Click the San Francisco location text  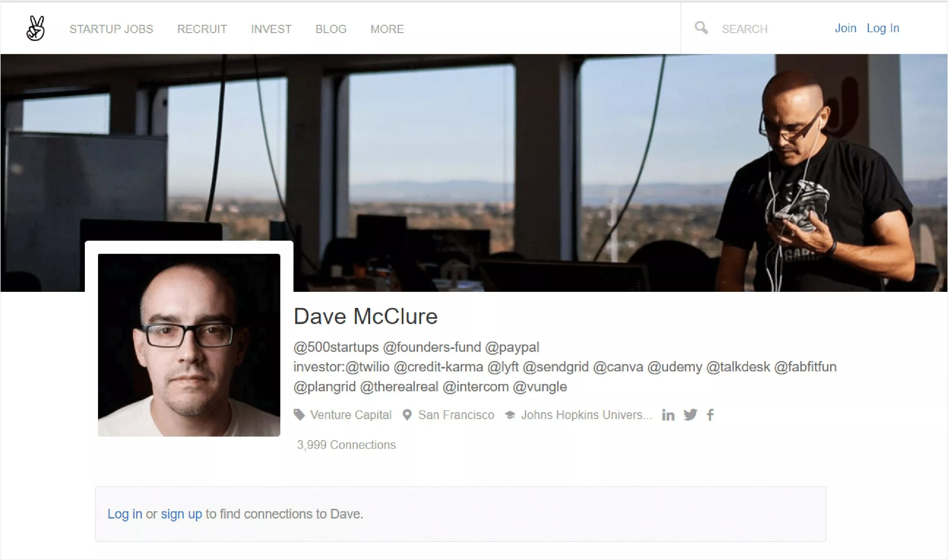[456, 415]
